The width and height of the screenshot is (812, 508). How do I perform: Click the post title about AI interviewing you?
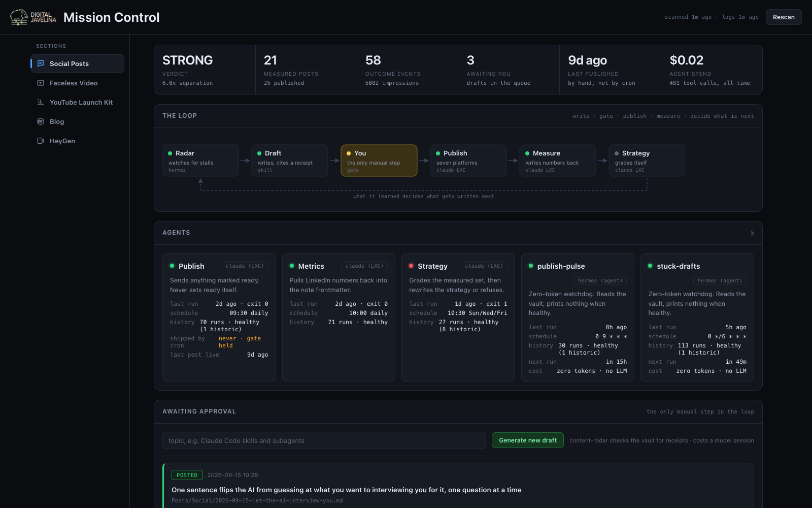[x=347, y=490]
